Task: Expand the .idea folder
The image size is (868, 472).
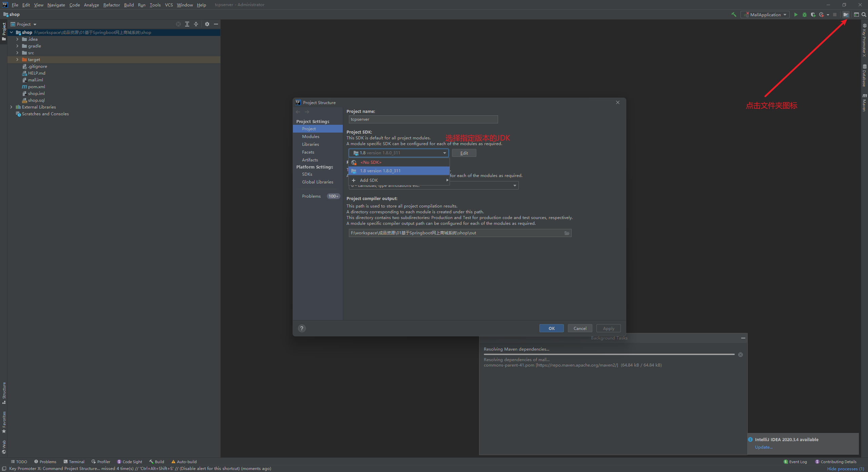Action: click(17, 39)
